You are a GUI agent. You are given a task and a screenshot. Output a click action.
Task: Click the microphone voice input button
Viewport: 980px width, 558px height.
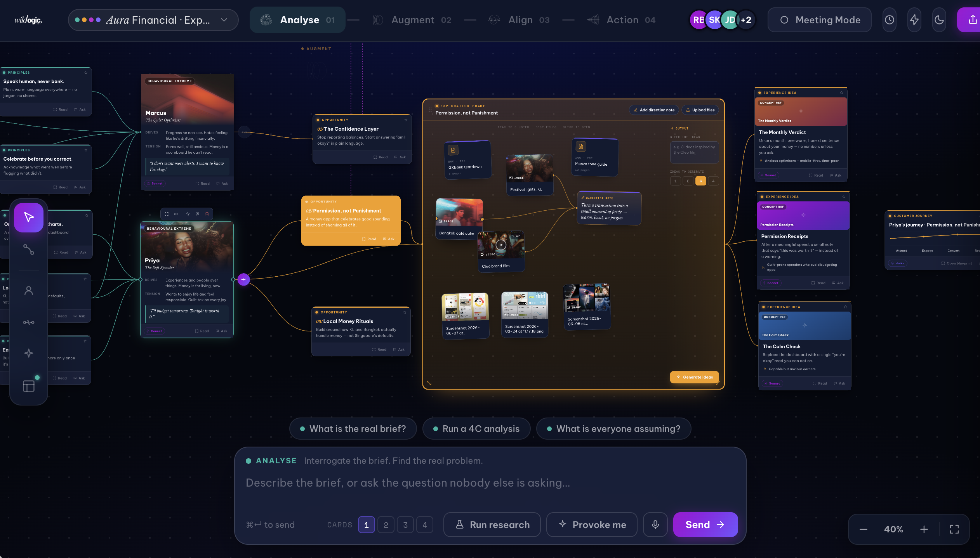pos(655,525)
